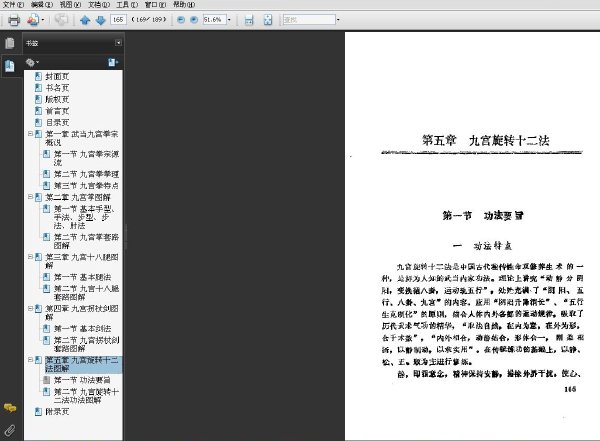600x441 pixels.
Task: Open the zoom level dropdown arrow
Action: pos(229,20)
